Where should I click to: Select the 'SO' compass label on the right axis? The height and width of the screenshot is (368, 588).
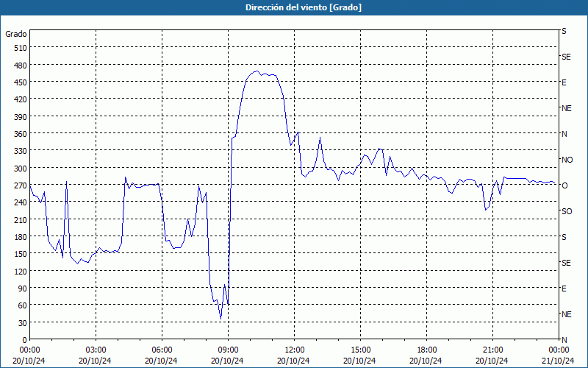coord(567,211)
